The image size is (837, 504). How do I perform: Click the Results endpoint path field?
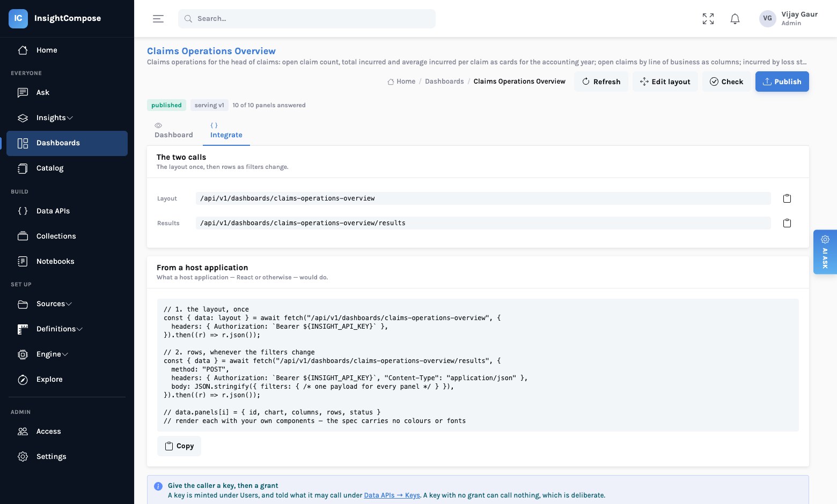click(x=483, y=223)
